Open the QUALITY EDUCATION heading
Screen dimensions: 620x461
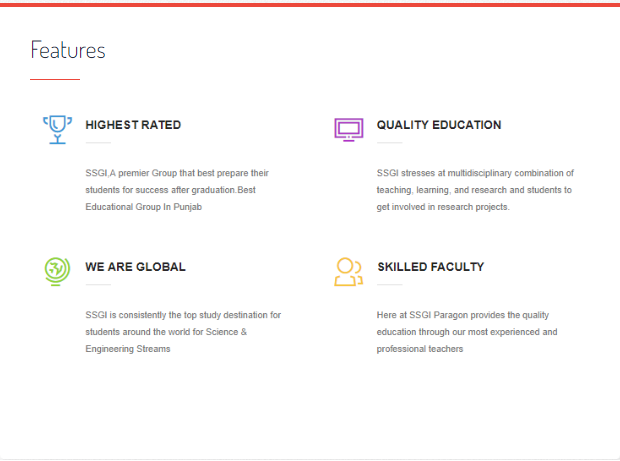tap(439, 125)
